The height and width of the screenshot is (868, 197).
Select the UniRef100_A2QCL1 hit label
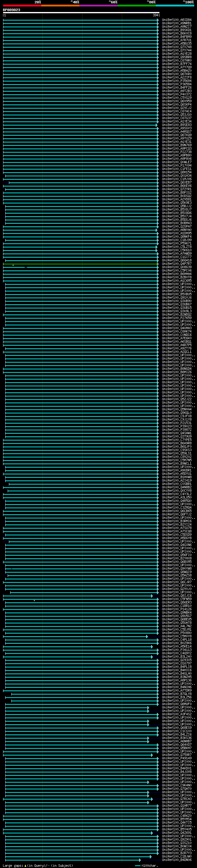177,352
